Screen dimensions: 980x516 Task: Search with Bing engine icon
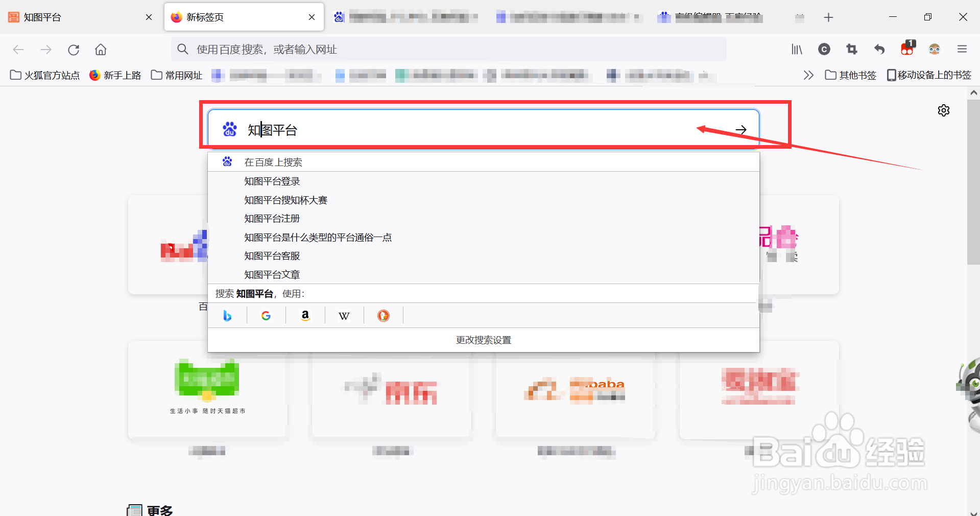tap(227, 316)
